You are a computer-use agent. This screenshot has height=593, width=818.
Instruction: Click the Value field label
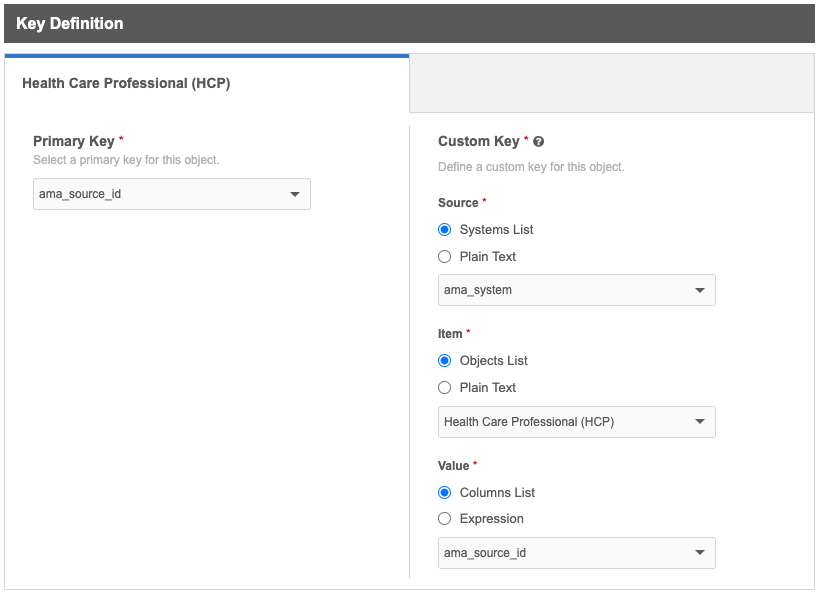pos(454,466)
